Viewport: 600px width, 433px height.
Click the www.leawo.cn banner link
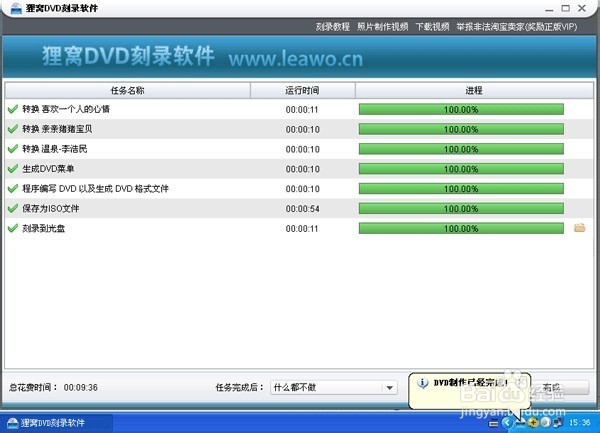pyautogui.click(x=296, y=59)
